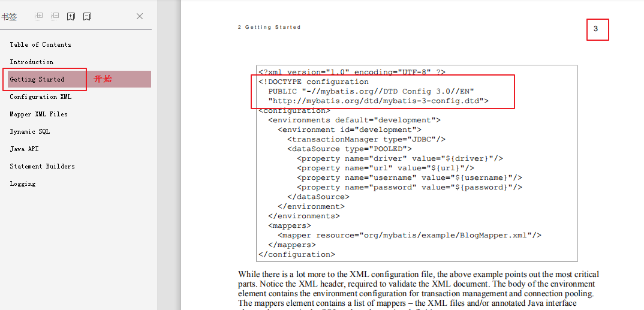
Task: Click the line starting 'element contains the environment configuration'
Action: click(x=416, y=294)
